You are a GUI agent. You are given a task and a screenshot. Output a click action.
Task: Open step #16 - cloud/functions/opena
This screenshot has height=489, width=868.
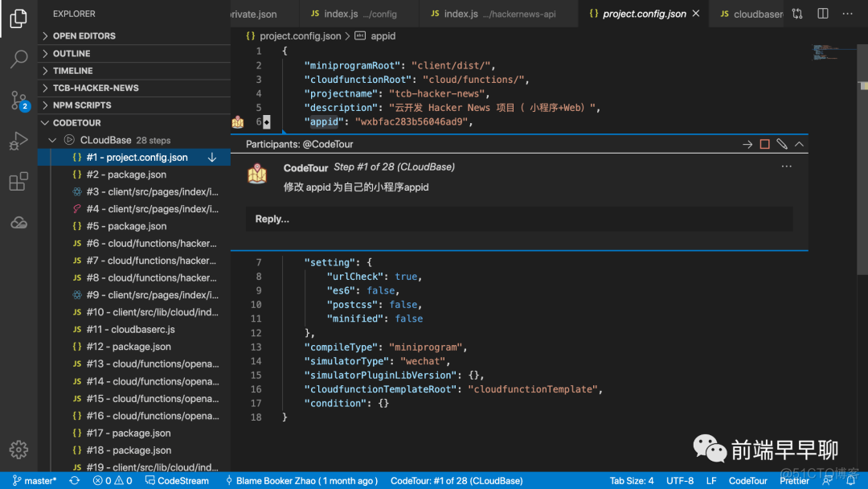pos(134,416)
